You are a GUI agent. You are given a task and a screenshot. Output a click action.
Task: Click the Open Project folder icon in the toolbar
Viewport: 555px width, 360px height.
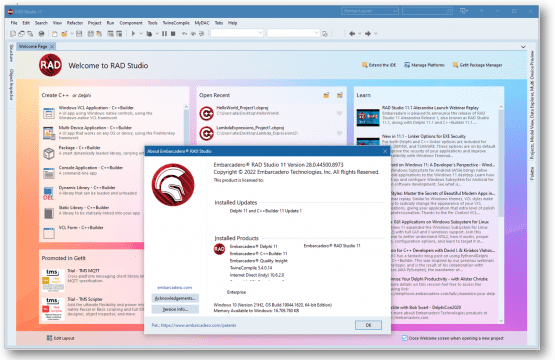coord(64,34)
